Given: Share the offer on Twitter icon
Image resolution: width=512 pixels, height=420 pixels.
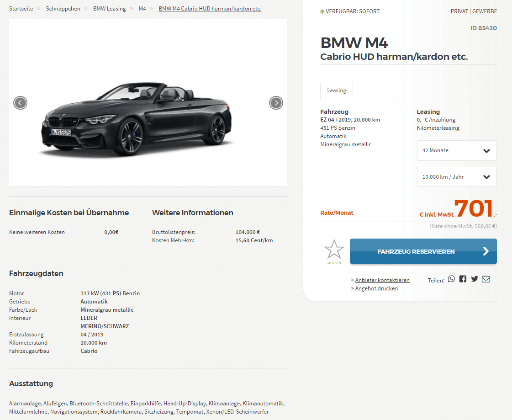Looking at the screenshot, I should [x=475, y=279].
